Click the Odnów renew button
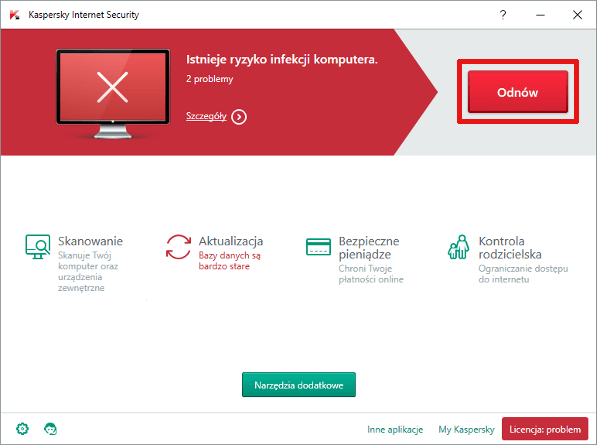This screenshot has width=600, height=445. (517, 92)
